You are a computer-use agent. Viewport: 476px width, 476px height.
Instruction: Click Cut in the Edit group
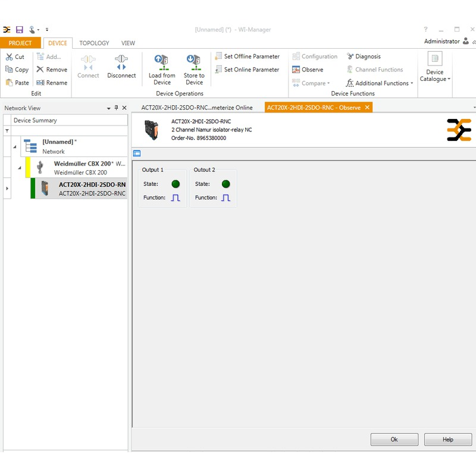tap(15, 57)
